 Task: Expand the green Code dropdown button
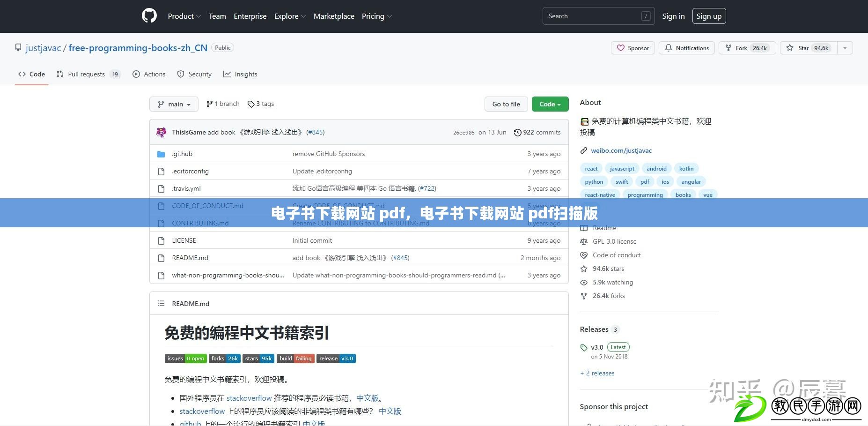[550, 104]
